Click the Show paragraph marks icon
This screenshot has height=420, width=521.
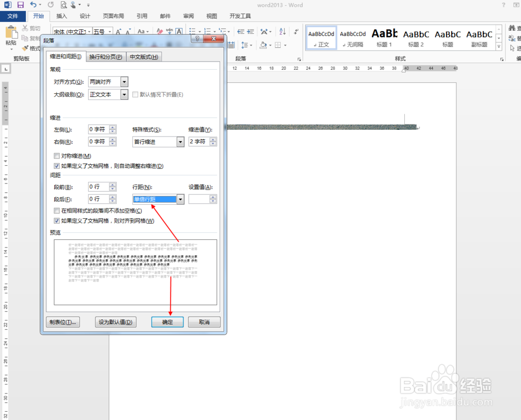click(296, 32)
